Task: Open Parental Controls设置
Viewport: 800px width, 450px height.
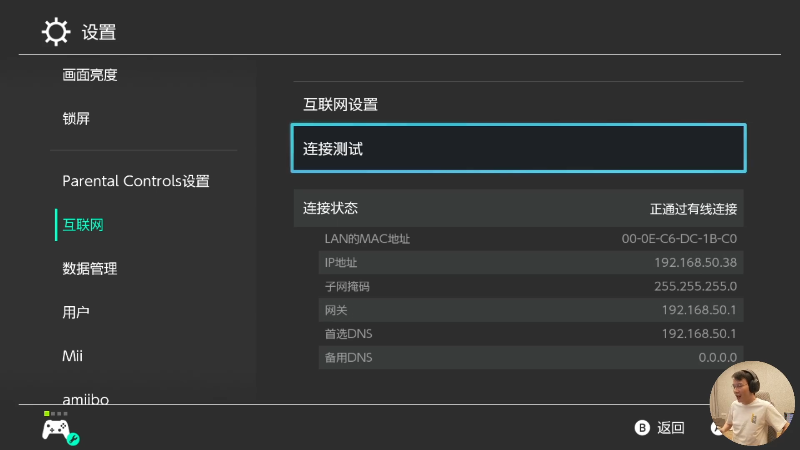Action: tap(136, 181)
